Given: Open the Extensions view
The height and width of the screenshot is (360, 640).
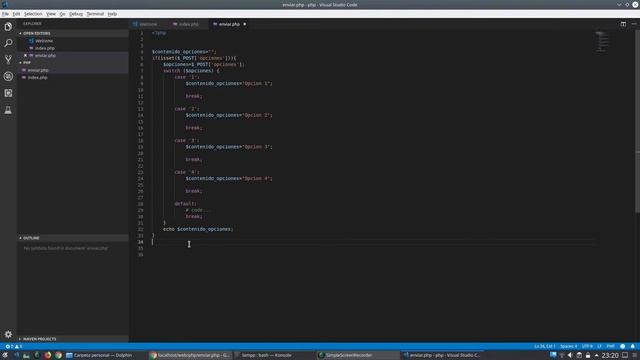Looking at the screenshot, I should tap(8, 93).
